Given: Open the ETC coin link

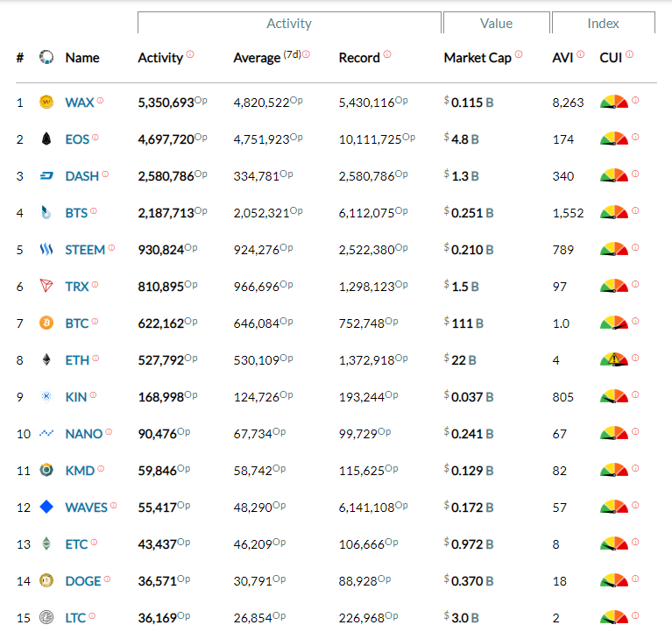Looking at the screenshot, I should click(76, 544).
